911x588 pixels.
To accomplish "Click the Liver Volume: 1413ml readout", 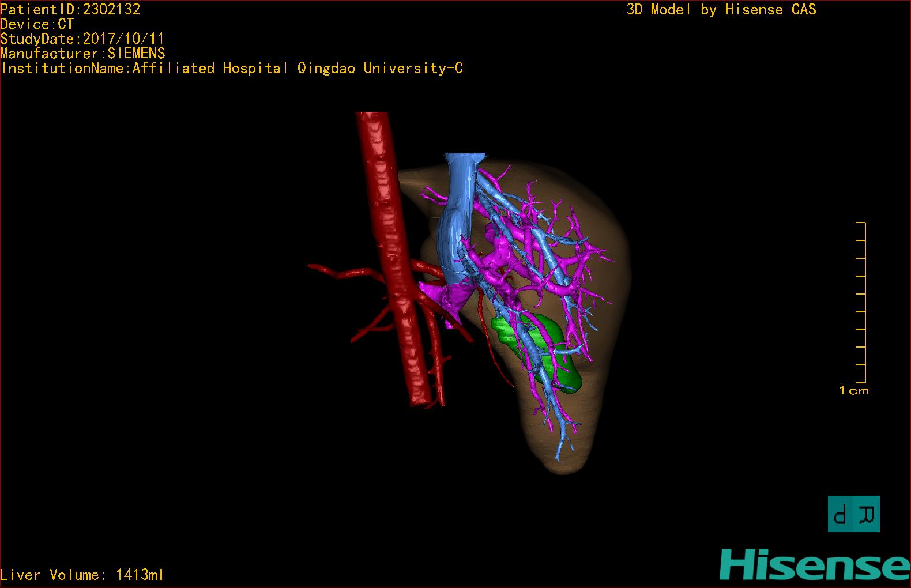I will 82,575.
